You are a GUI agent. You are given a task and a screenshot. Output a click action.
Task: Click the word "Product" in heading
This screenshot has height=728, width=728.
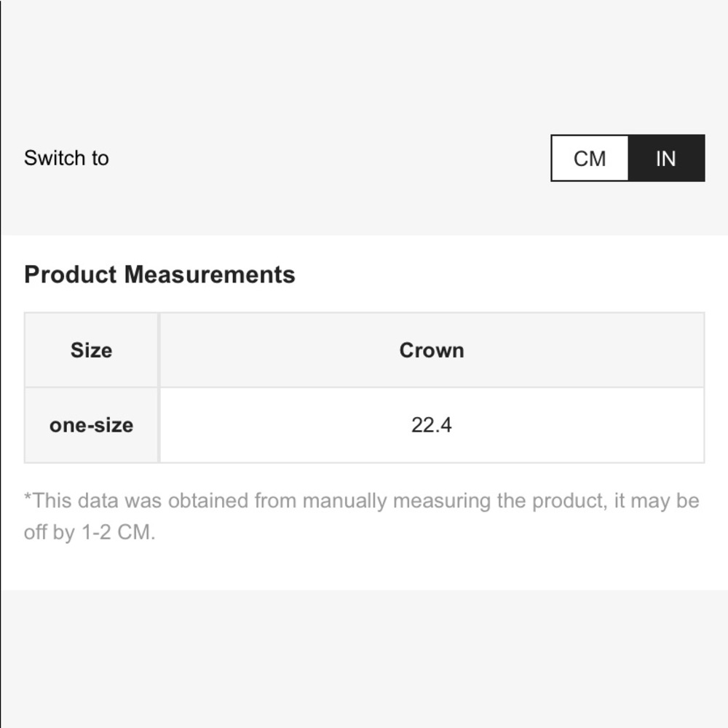pyautogui.click(x=71, y=274)
